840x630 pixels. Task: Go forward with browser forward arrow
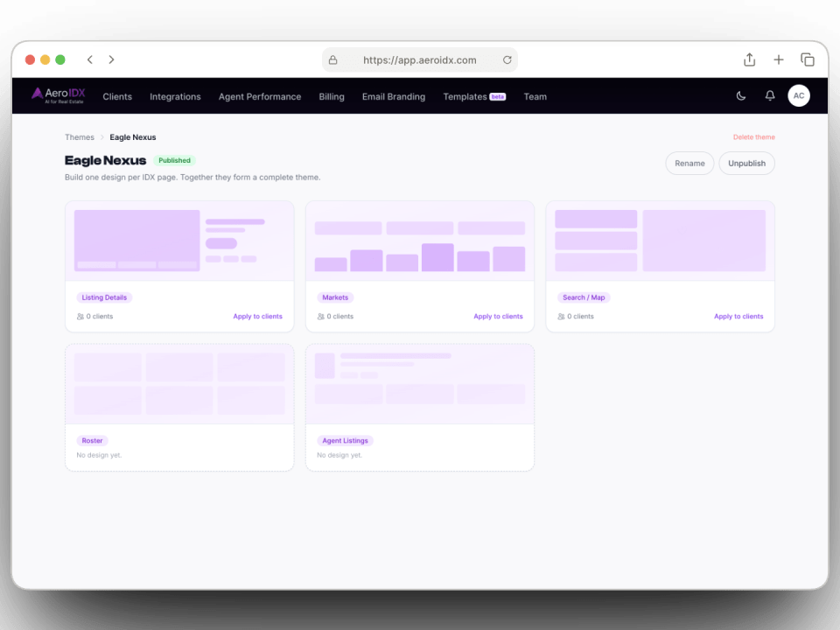click(x=111, y=59)
